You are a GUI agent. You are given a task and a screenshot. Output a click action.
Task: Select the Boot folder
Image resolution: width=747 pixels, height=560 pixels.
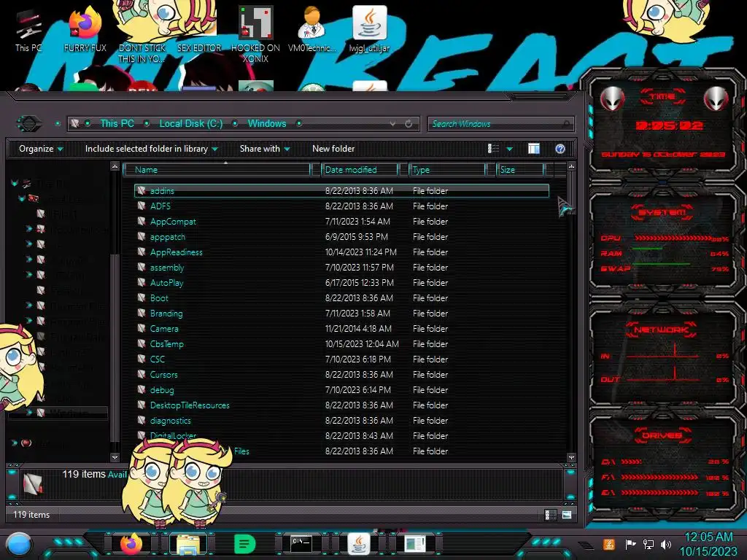pos(341,298)
